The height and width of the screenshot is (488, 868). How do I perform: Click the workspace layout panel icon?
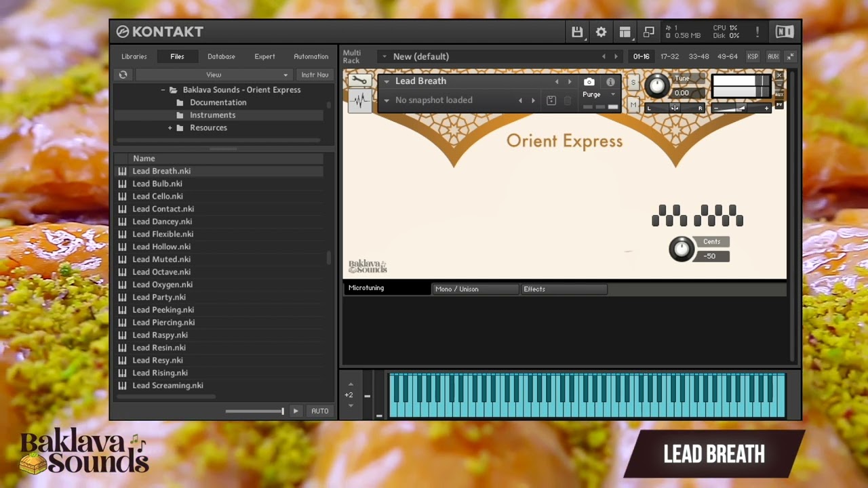(625, 32)
